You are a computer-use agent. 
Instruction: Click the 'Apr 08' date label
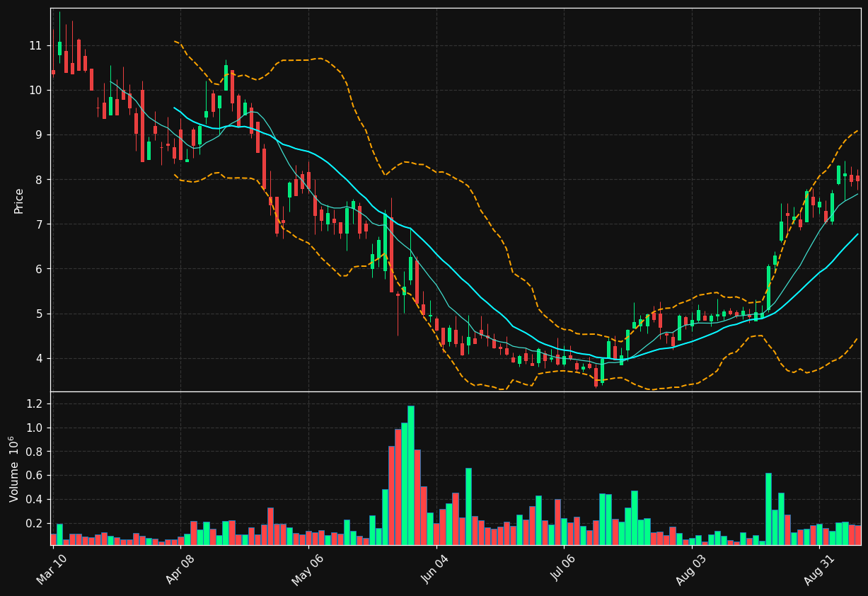coord(180,568)
